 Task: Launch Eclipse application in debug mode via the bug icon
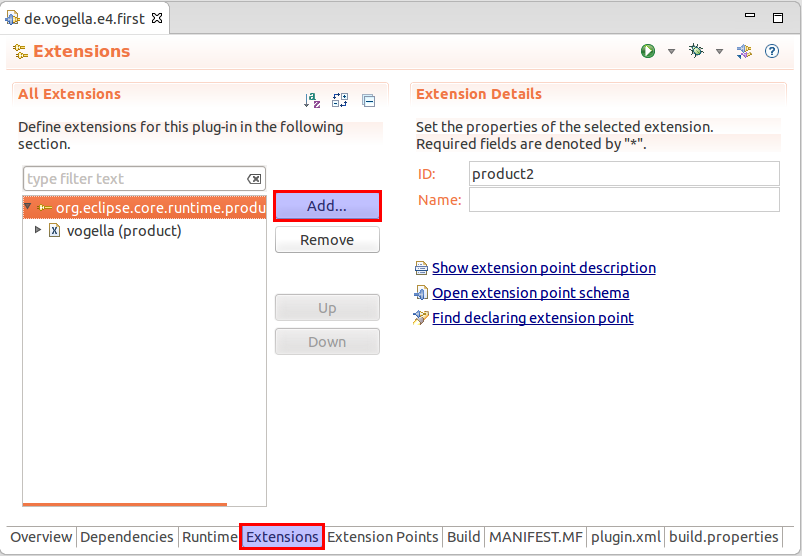coord(696,51)
